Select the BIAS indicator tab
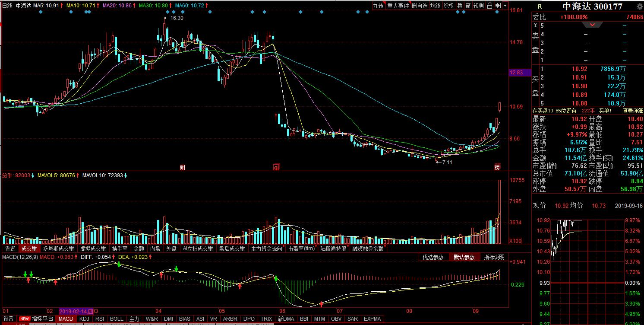The height and width of the screenshot is (325, 644). [185, 319]
